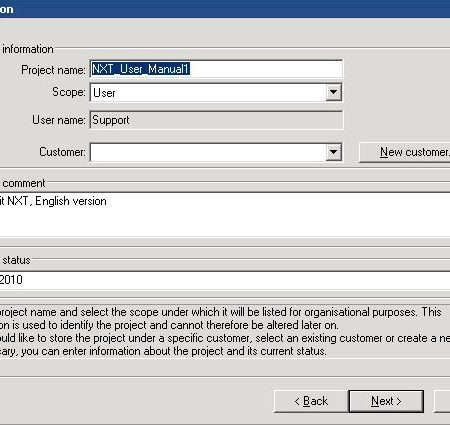Click the "comment" group heading

24,183
